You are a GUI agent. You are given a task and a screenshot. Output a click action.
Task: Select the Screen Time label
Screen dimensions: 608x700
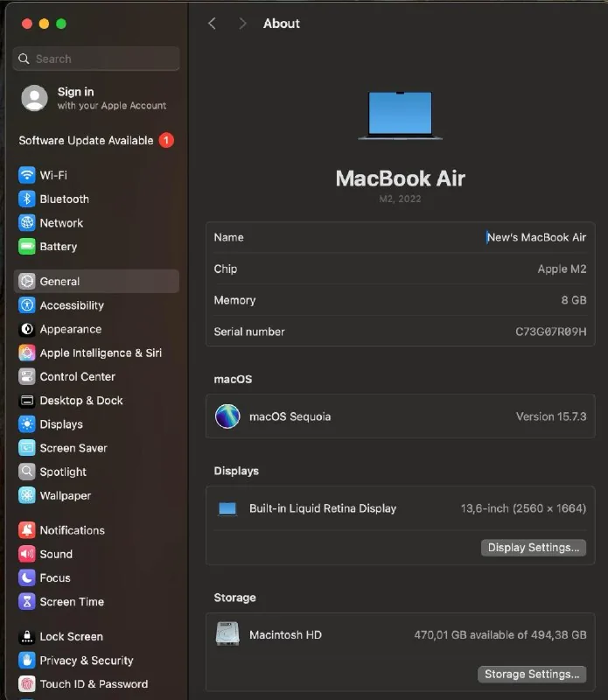tap(72, 602)
